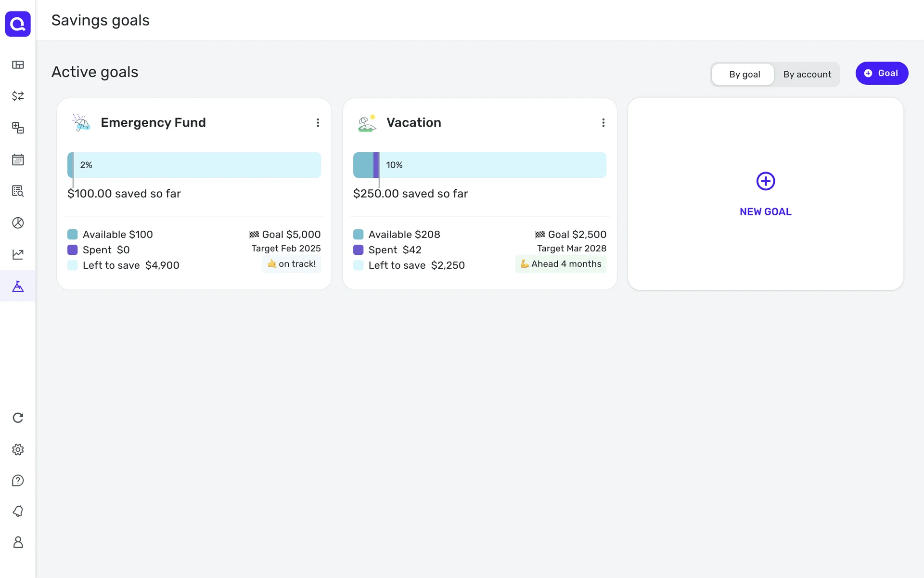This screenshot has height=578, width=924.
Task: Switch view to By account
Action: click(807, 74)
